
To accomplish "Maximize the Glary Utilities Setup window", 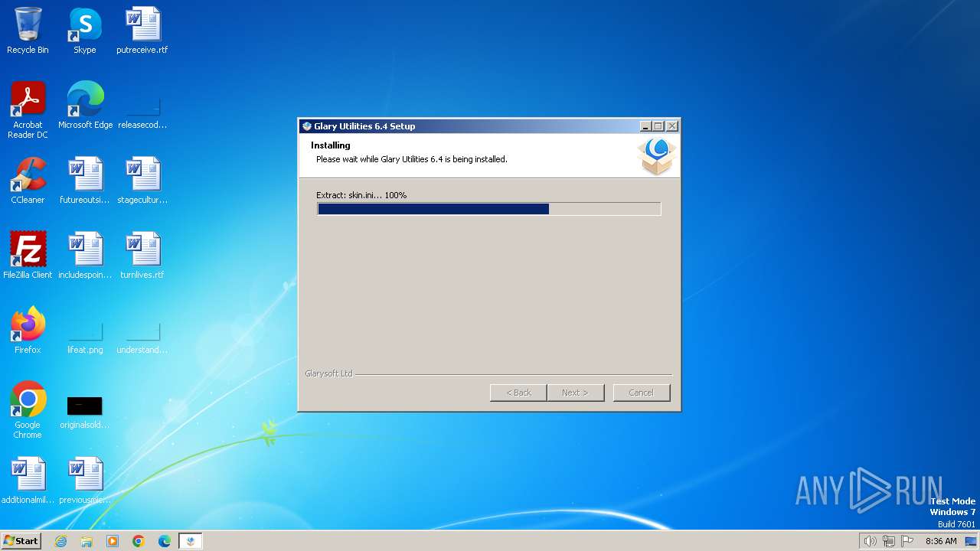I will coord(658,126).
